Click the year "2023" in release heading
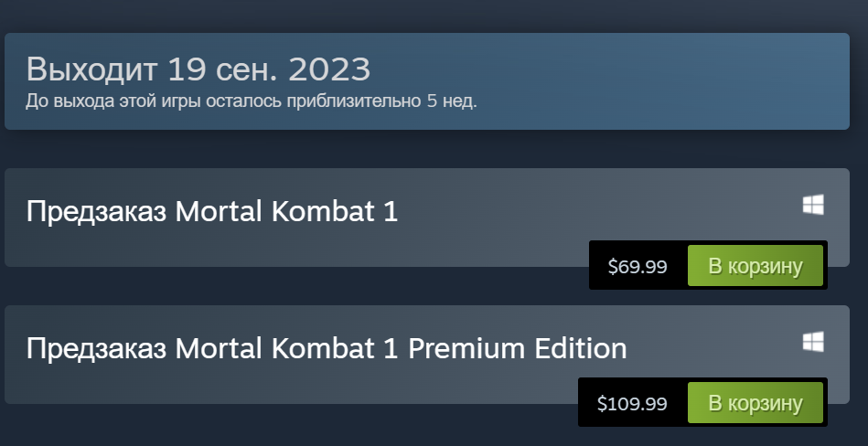868x446 pixels. pos(331,69)
